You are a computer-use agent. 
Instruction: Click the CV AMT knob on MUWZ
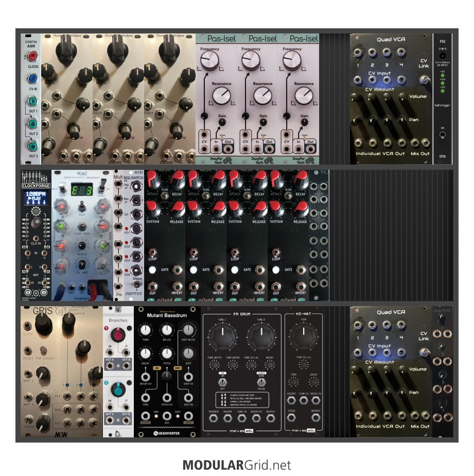(82, 265)
